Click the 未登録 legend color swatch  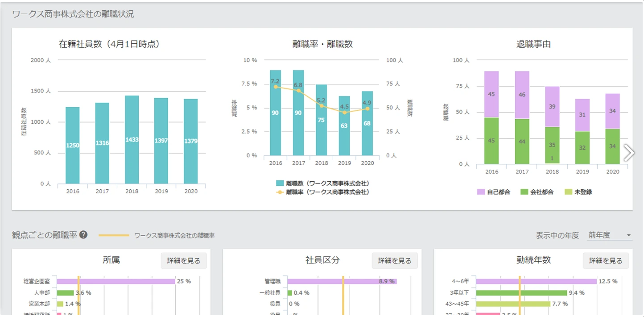[x=568, y=192]
